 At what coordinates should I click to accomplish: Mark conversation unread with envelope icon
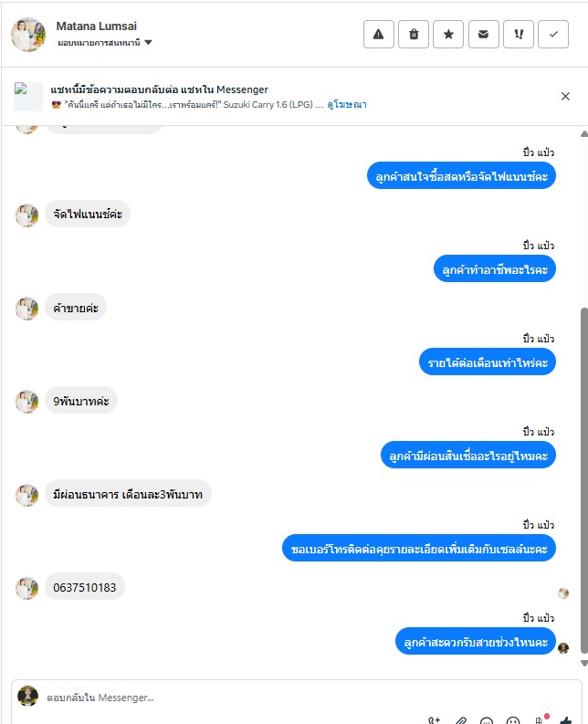coord(484,34)
